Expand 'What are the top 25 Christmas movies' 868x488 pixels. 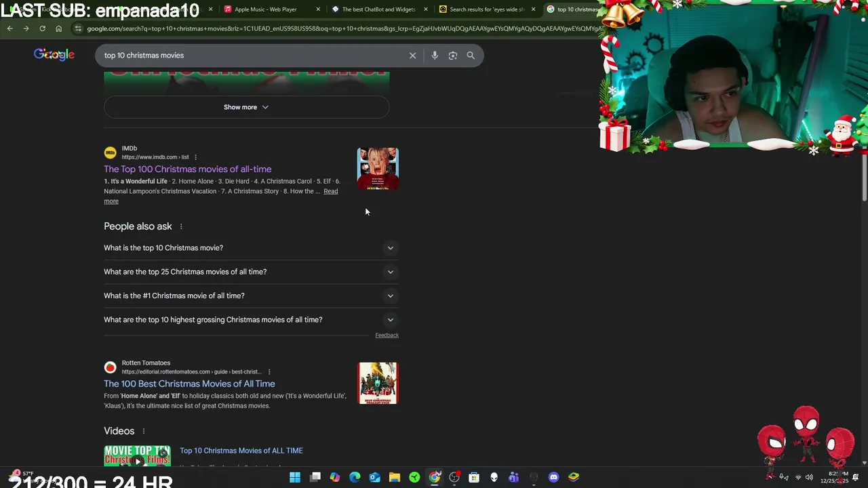click(x=251, y=272)
